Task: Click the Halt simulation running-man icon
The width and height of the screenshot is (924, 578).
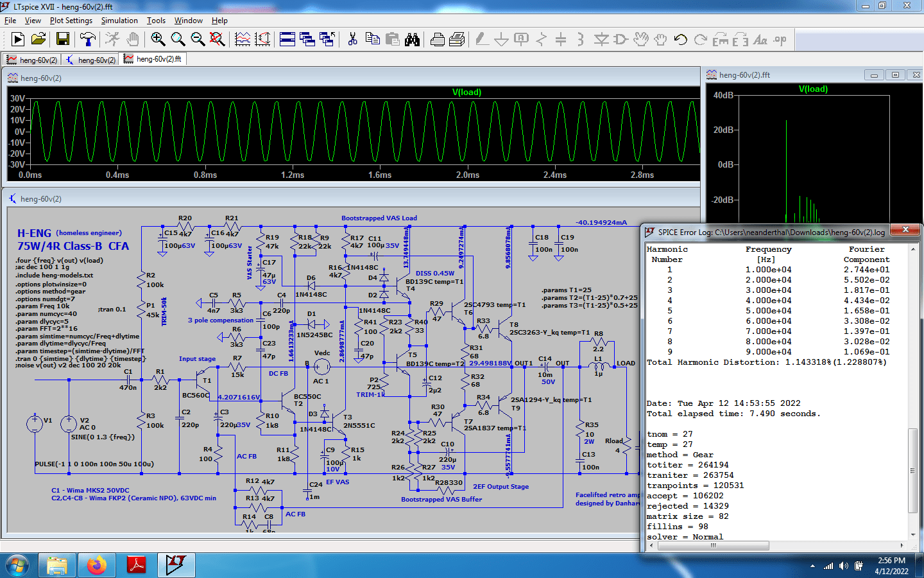Action: [112, 40]
